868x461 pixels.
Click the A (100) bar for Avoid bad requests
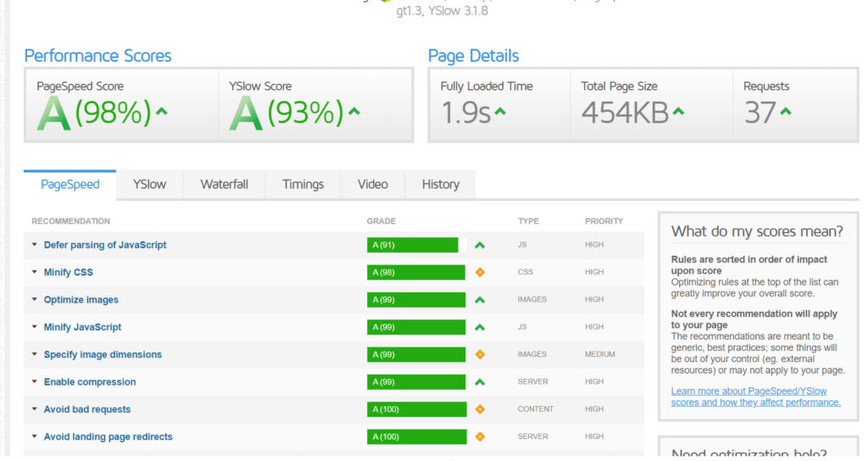[417, 409]
